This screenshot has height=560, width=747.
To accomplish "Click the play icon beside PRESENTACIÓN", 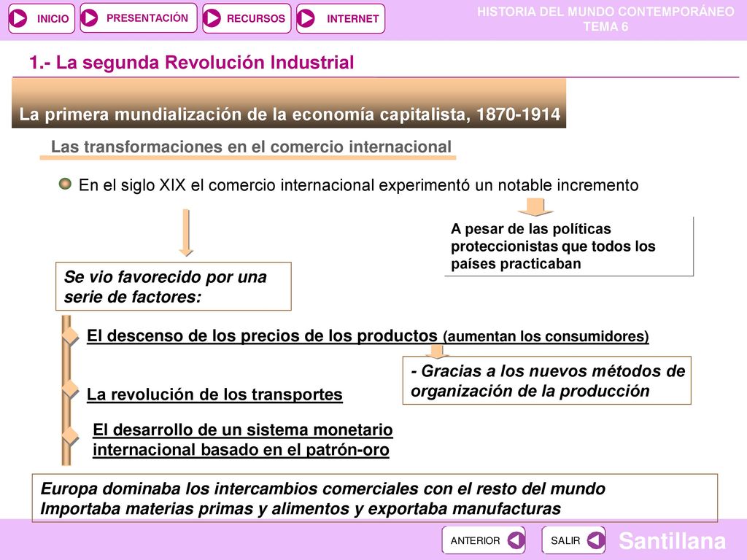I will [89, 18].
